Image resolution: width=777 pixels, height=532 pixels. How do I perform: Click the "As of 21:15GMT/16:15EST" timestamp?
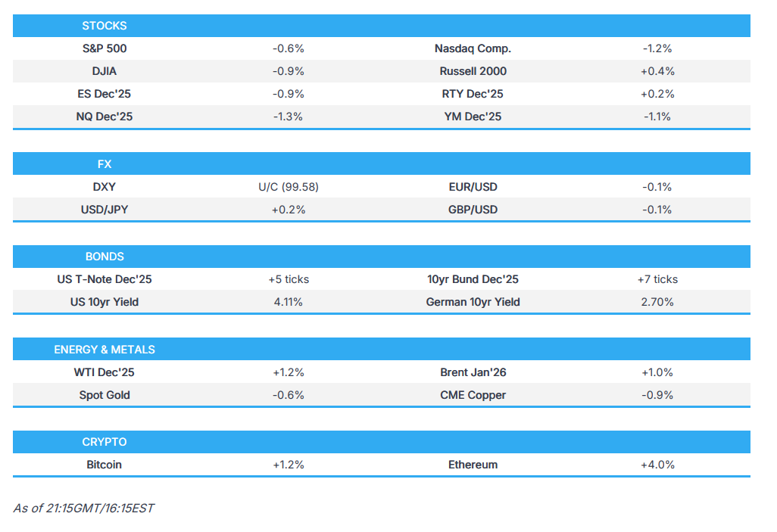click(x=83, y=509)
